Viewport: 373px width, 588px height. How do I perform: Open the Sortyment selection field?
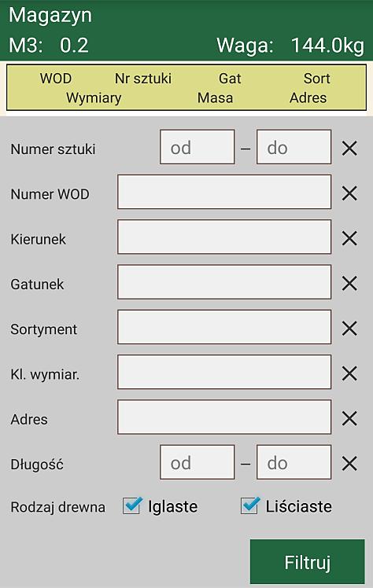[x=224, y=327]
